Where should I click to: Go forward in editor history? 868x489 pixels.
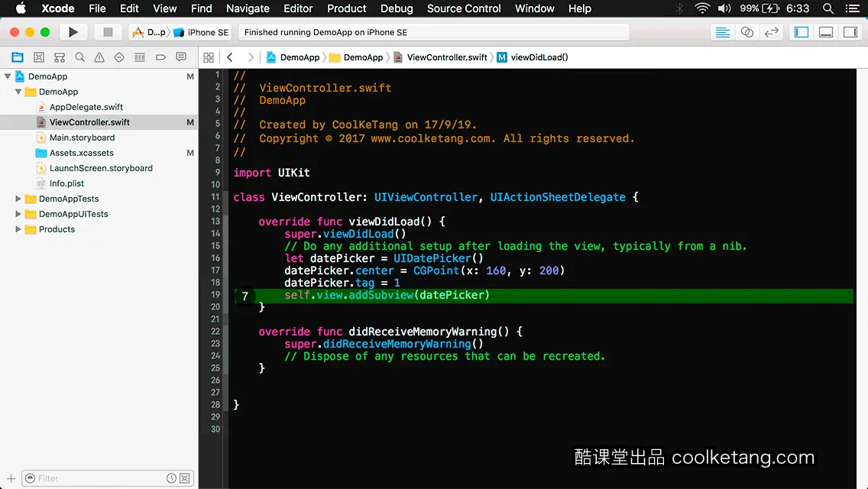click(250, 57)
